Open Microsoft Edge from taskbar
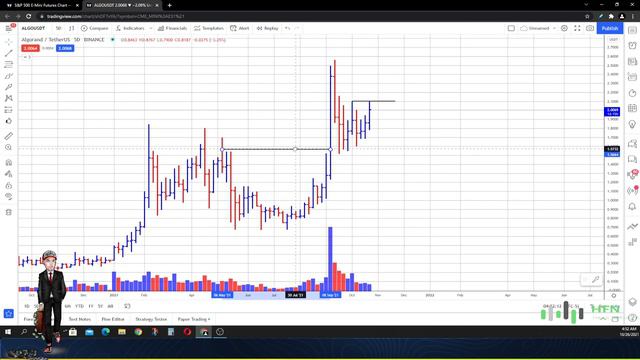This screenshot has height=360, width=640. click(106, 332)
